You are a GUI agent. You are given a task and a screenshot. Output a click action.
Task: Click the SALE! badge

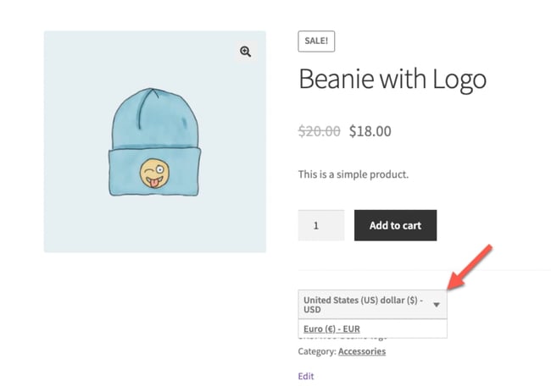click(316, 41)
